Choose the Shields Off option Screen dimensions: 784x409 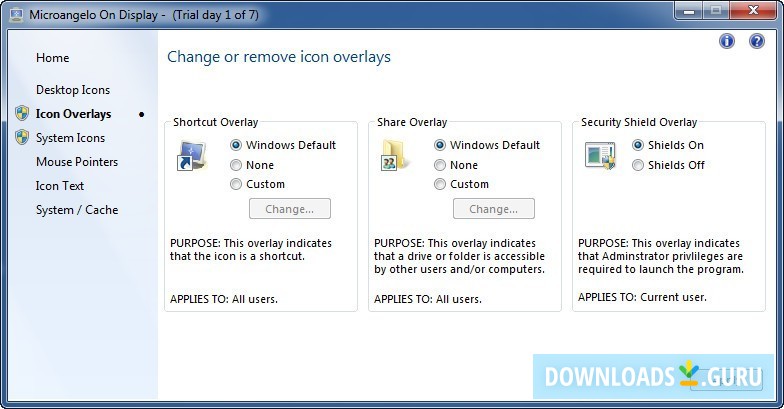tap(668, 165)
